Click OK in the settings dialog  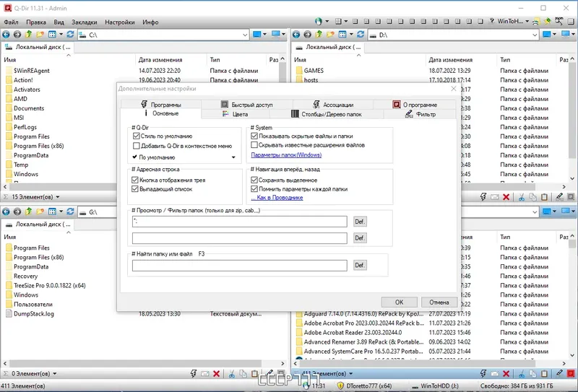(400, 302)
